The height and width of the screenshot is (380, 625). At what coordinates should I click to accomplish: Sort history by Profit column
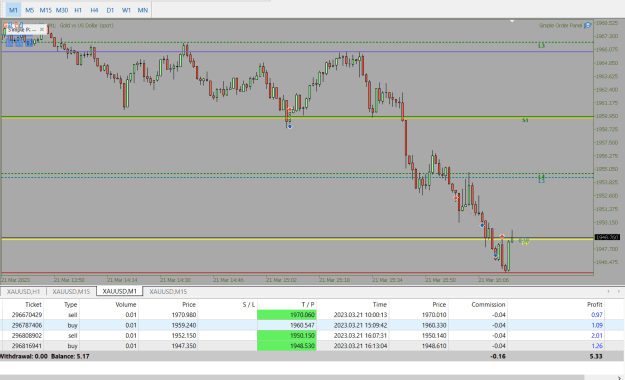pyautogui.click(x=594, y=304)
